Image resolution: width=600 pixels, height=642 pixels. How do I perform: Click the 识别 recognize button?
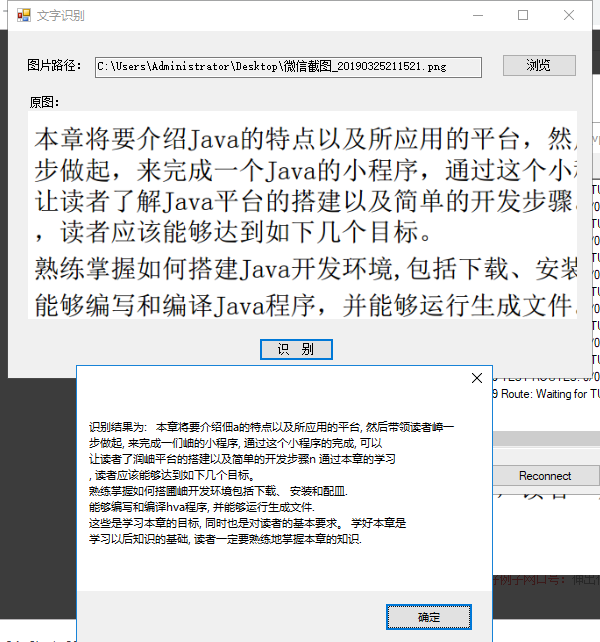(x=296, y=349)
